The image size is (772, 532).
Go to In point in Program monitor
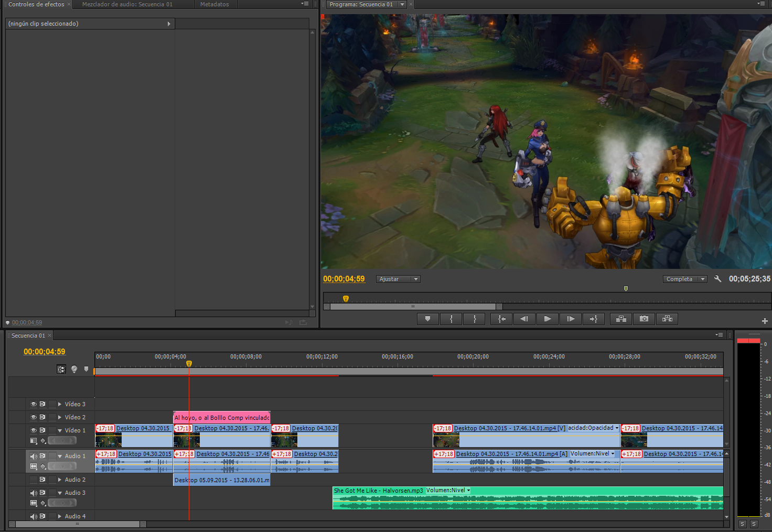[x=501, y=319]
